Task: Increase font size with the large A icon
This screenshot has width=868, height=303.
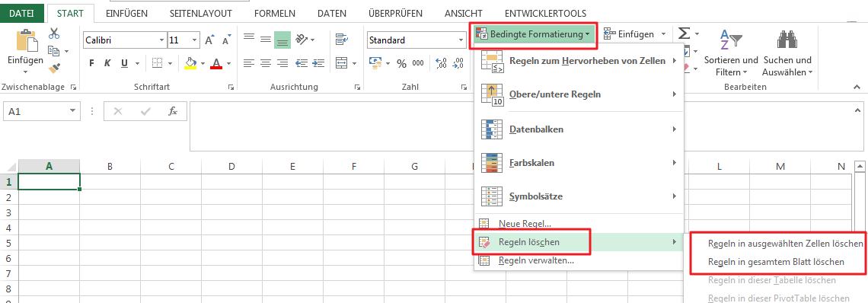Action: (209, 40)
